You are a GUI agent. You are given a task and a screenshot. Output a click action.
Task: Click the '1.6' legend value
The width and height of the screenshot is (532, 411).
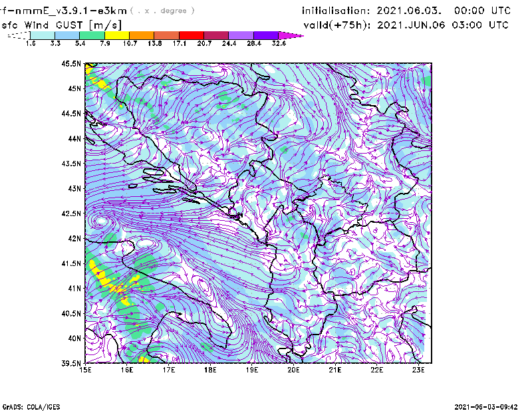click(31, 43)
